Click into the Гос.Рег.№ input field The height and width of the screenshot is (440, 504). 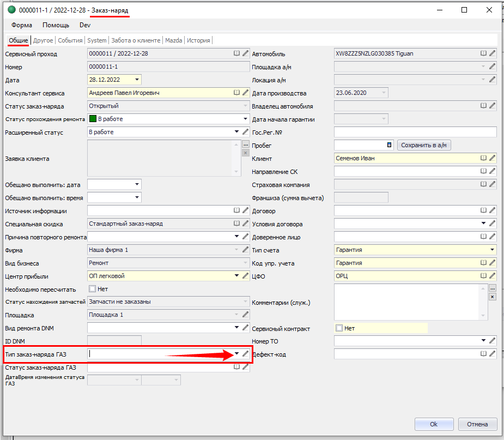click(415, 132)
